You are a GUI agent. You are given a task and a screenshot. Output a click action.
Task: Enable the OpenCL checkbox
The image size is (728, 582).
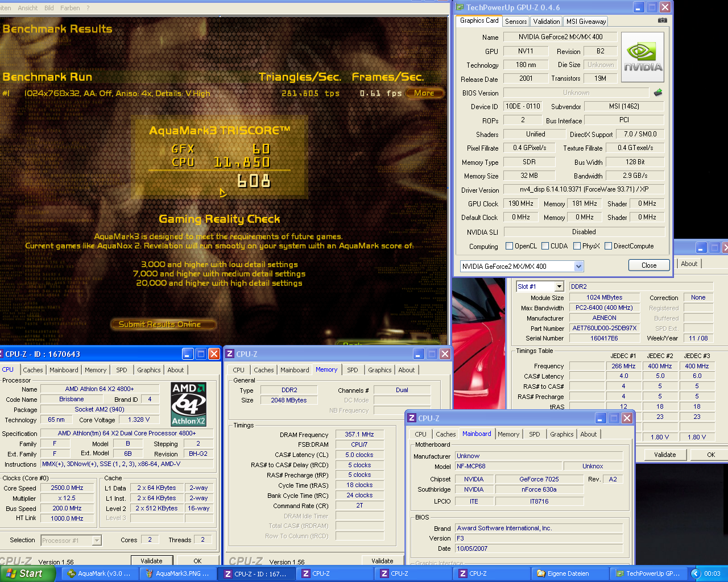click(510, 246)
